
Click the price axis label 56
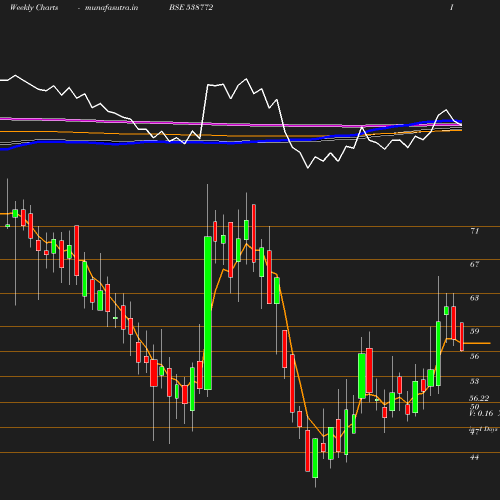coord(474,356)
